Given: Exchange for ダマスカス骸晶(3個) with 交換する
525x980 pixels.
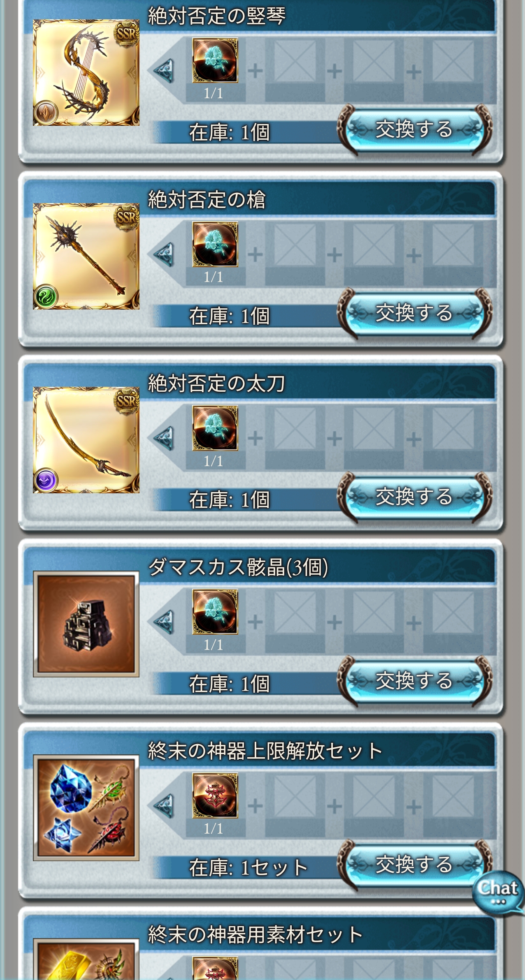Looking at the screenshot, I should 414,681.
